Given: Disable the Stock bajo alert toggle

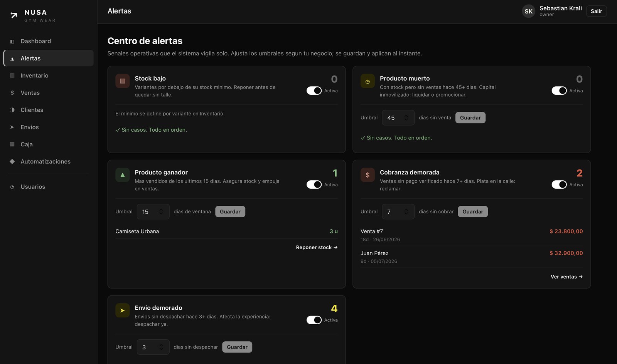Looking at the screenshot, I should click(314, 91).
